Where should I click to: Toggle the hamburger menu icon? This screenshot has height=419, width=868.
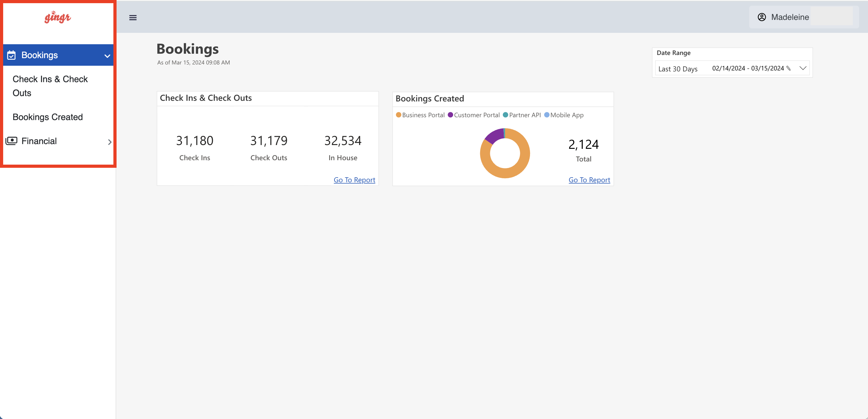[133, 17]
